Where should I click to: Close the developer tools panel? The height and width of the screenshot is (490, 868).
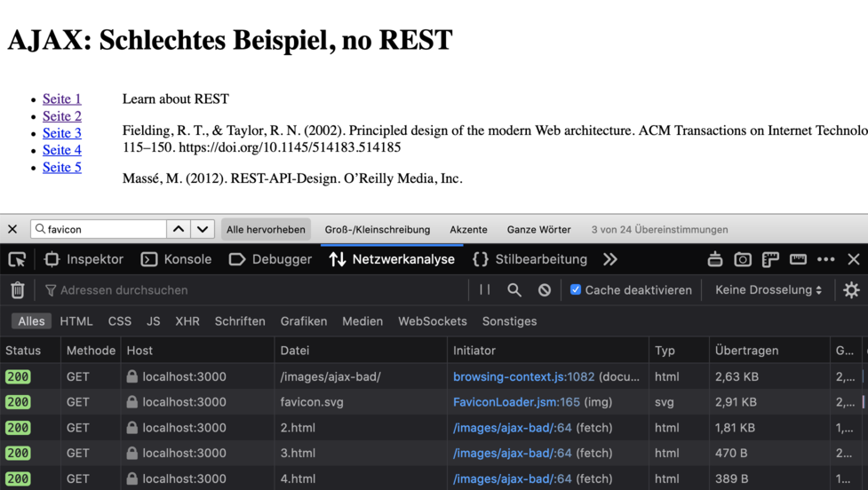click(x=854, y=259)
